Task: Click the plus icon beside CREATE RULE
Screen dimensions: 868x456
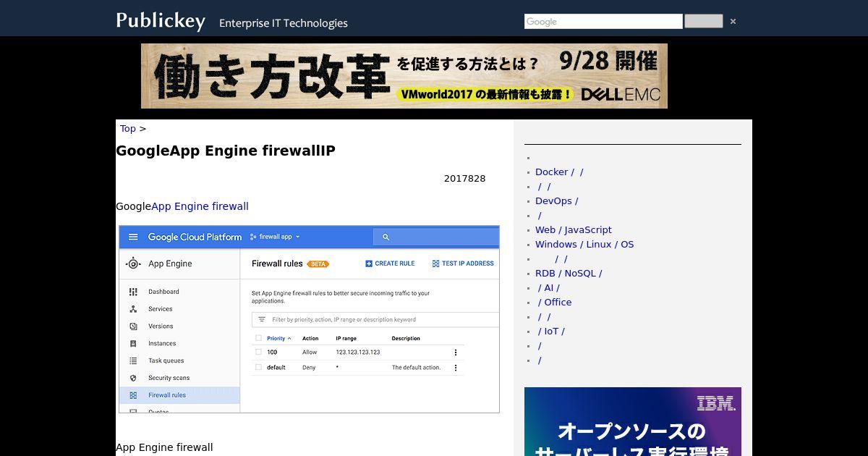Action: coord(369,263)
